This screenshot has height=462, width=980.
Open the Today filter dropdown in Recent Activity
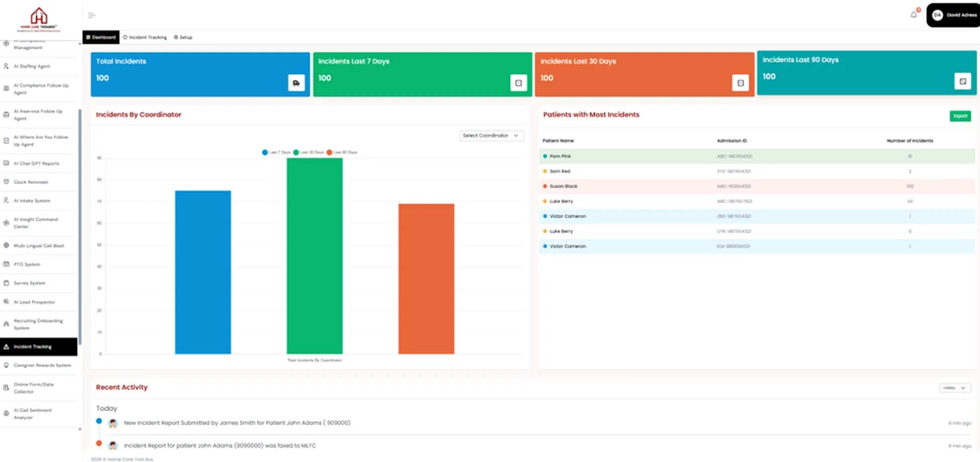click(x=955, y=388)
